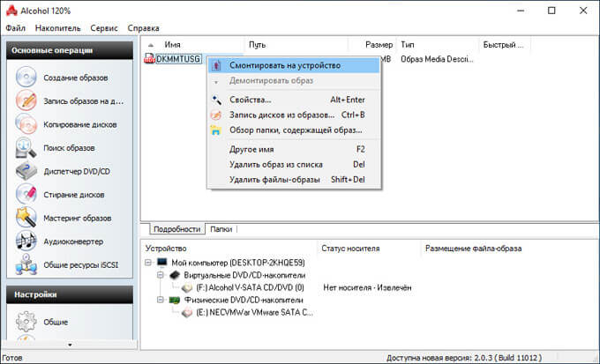Open the Файл menu

point(15,28)
